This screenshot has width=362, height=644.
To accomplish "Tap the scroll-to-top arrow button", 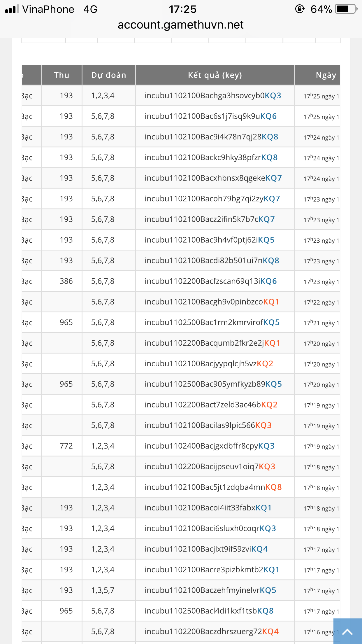I will coord(347,632).
